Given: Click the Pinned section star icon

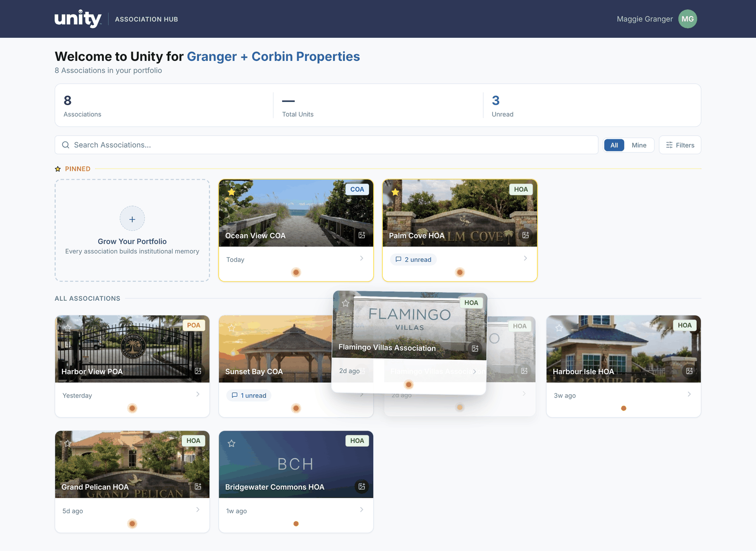Looking at the screenshot, I should click(x=58, y=169).
